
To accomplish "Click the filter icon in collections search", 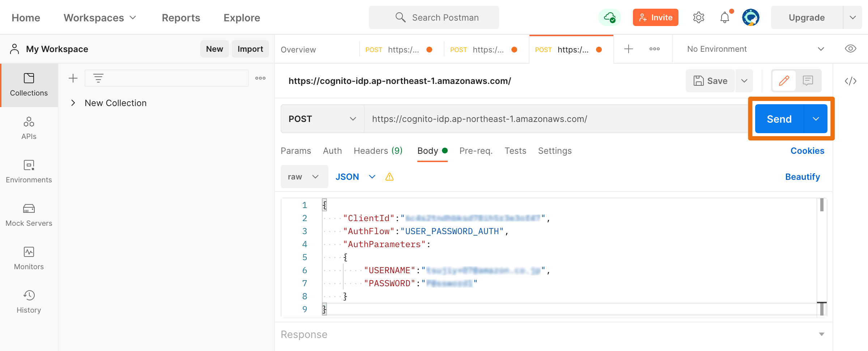I will tap(98, 78).
